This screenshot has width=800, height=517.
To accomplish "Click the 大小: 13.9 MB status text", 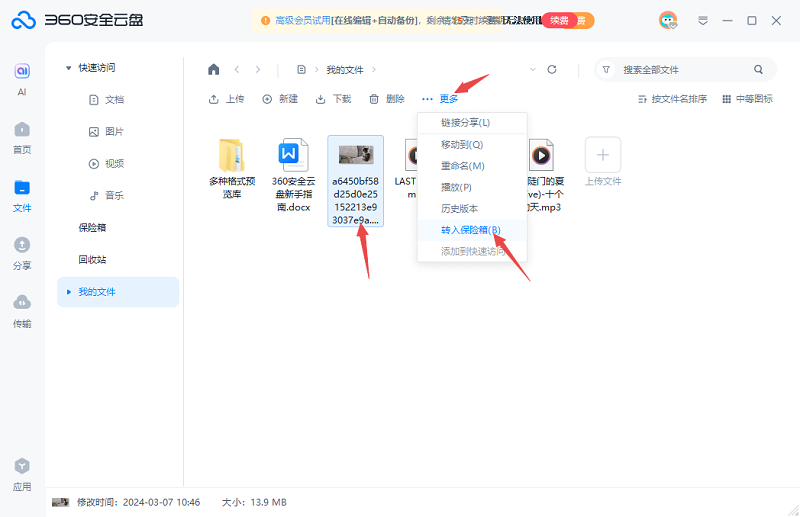I will (x=254, y=502).
